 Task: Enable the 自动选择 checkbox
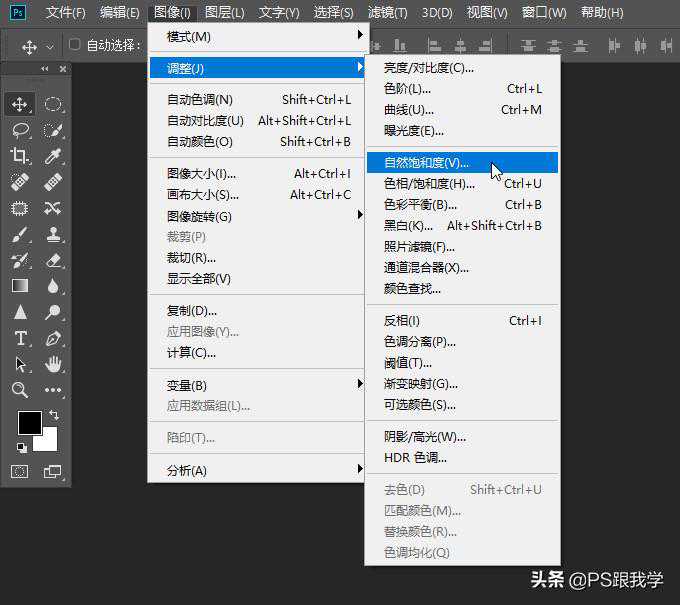(75, 45)
